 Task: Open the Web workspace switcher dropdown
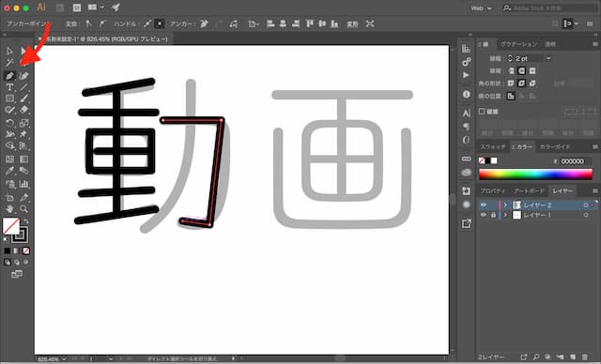[x=482, y=8]
